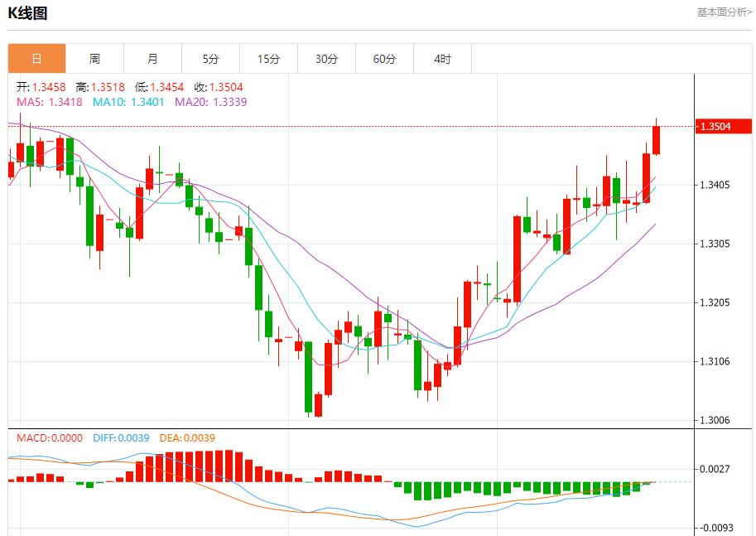Click the DEA 0.0039 indicator label
This screenshot has width=756, height=536.
pos(186,437)
